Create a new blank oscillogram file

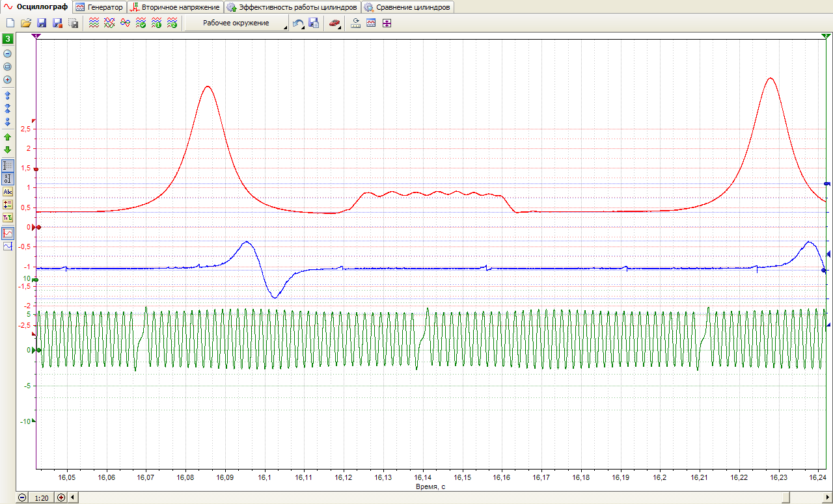click(10, 23)
